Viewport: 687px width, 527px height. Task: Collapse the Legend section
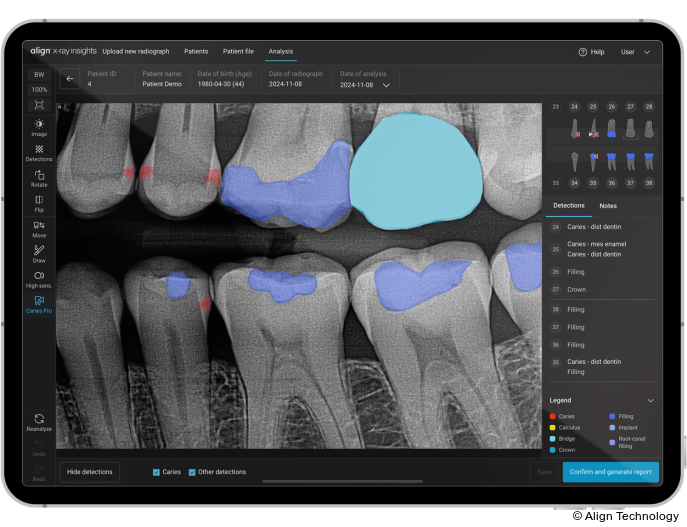651,400
